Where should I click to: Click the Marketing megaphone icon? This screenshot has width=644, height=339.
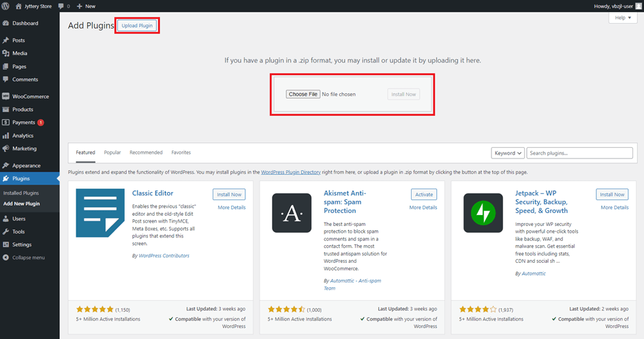[5, 148]
